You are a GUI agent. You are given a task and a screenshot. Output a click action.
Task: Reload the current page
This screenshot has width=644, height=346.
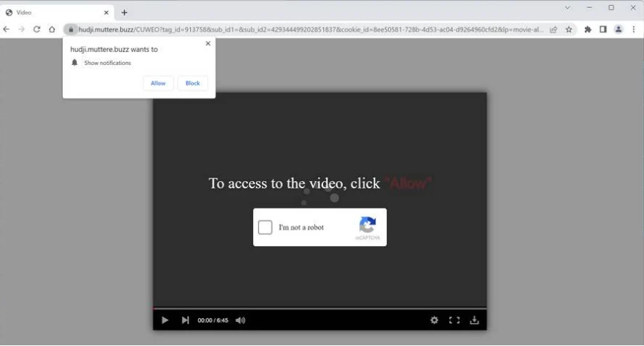click(37, 29)
